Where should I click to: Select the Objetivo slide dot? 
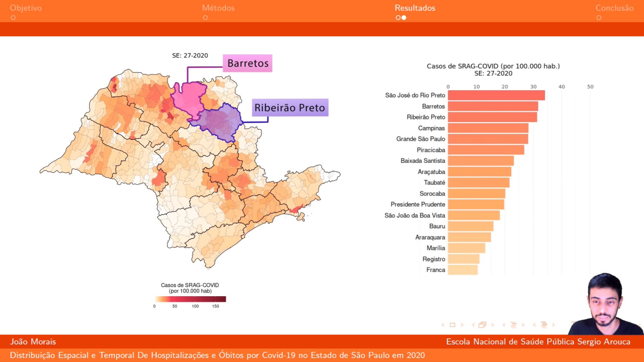point(13,18)
